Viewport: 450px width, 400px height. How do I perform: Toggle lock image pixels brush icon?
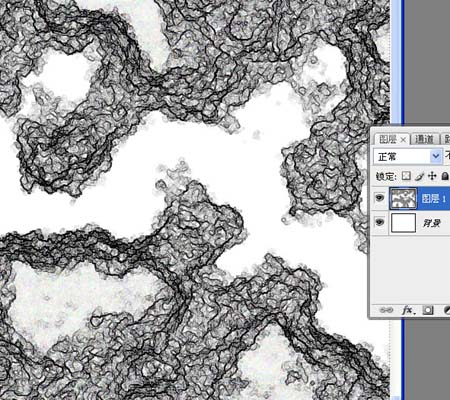pos(420,176)
